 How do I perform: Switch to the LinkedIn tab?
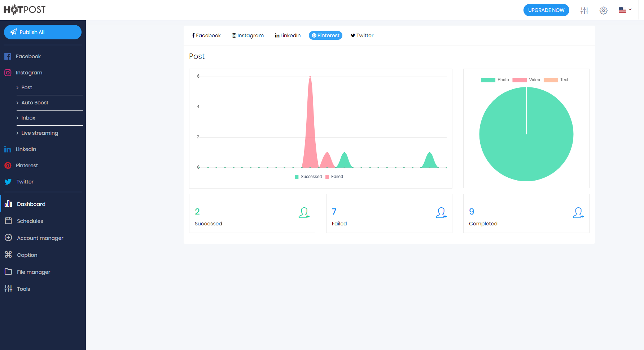click(x=288, y=35)
